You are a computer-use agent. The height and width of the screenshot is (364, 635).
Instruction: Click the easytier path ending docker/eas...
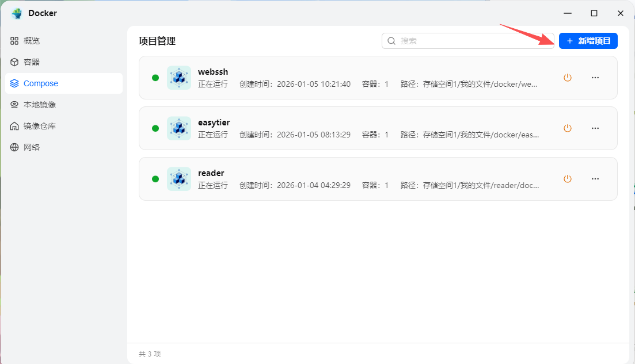pos(470,135)
